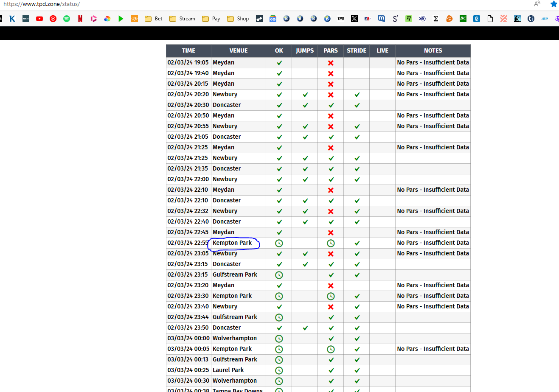This screenshot has width=559, height=392.
Task: Click the XE currency bookmark icon
Action: coord(422,19)
